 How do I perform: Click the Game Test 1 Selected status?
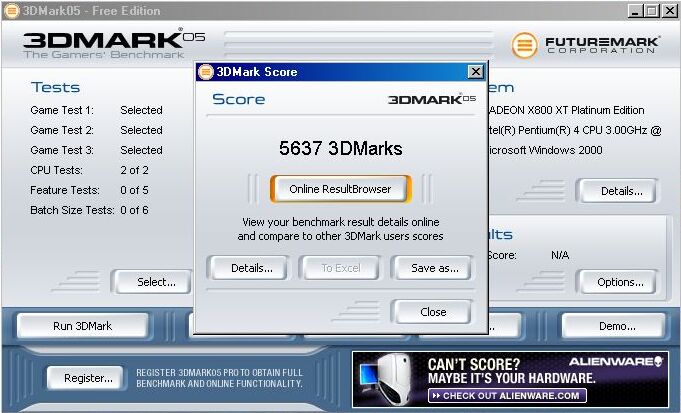point(141,110)
